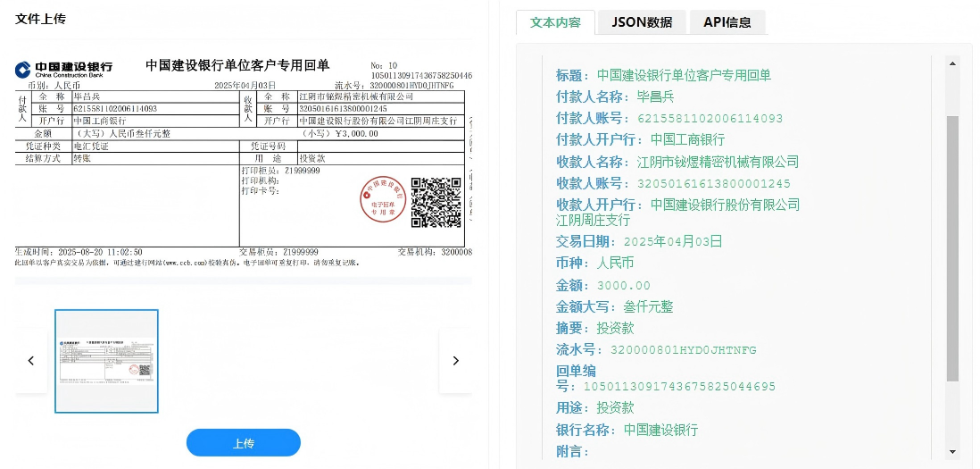Screen dimensions: 980x469
Task: Click the results scrollbar down arrow
Action: (952, 452)
